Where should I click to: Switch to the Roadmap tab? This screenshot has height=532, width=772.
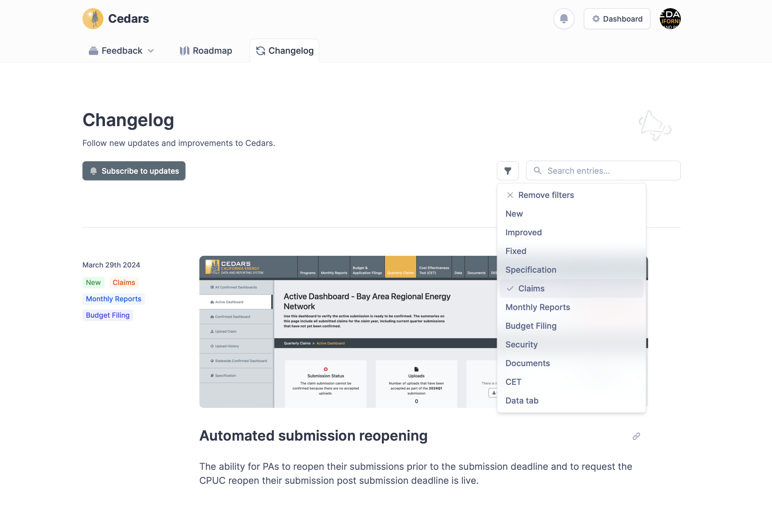(x=206, y=51)
